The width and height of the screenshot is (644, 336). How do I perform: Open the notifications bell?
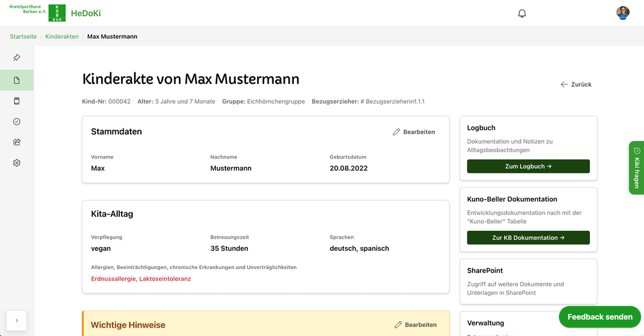coord(522,14)
